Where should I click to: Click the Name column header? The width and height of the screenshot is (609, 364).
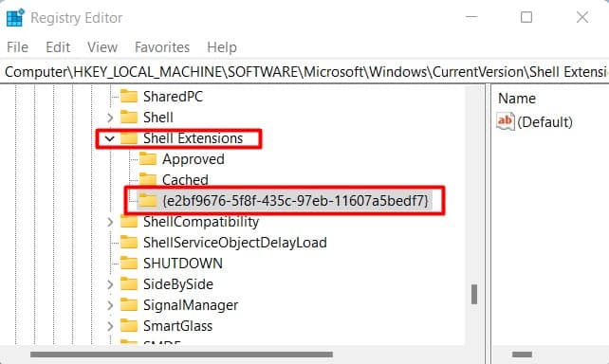(517, 99)
